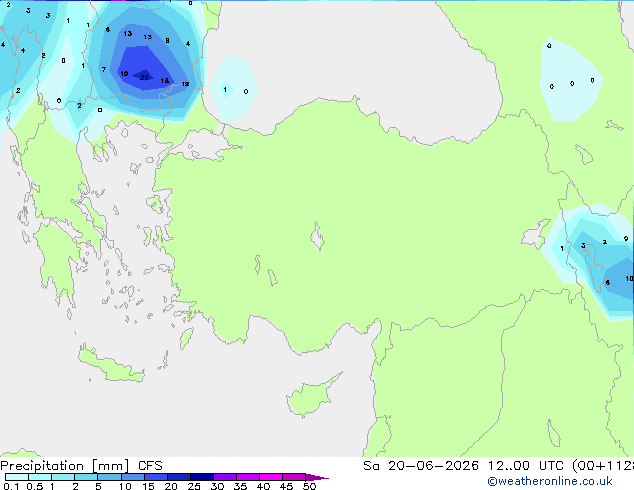Click the 0.5–1 mm legend color box
The image size is (634, 490).
[x=40, y=477]
